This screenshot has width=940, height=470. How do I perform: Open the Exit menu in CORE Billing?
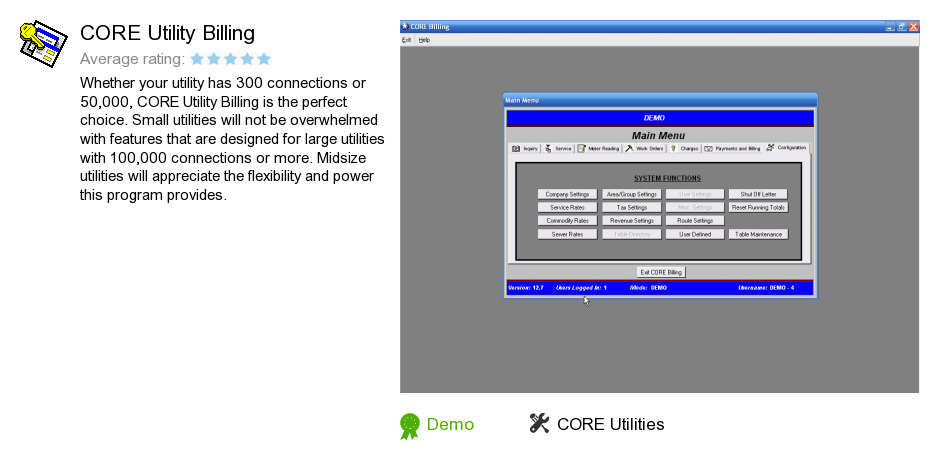pyautogui.click(x=406, y=40)
